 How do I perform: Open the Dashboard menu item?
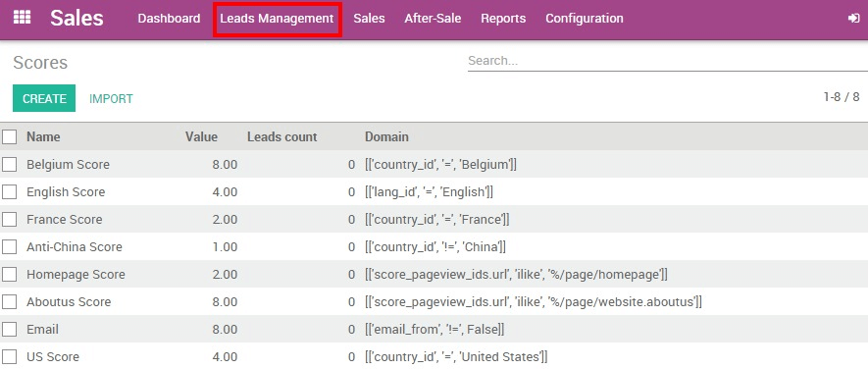tap(169, 19)
